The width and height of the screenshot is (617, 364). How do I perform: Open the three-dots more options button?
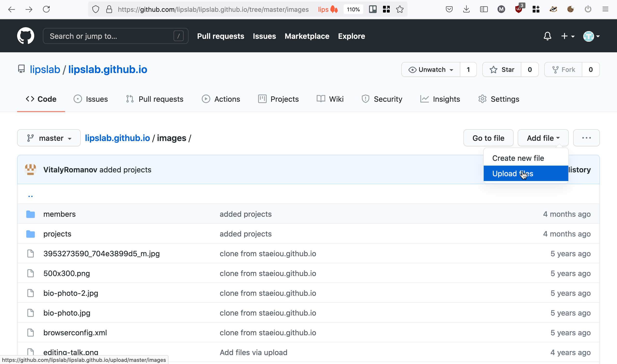[x=586, y=138]
